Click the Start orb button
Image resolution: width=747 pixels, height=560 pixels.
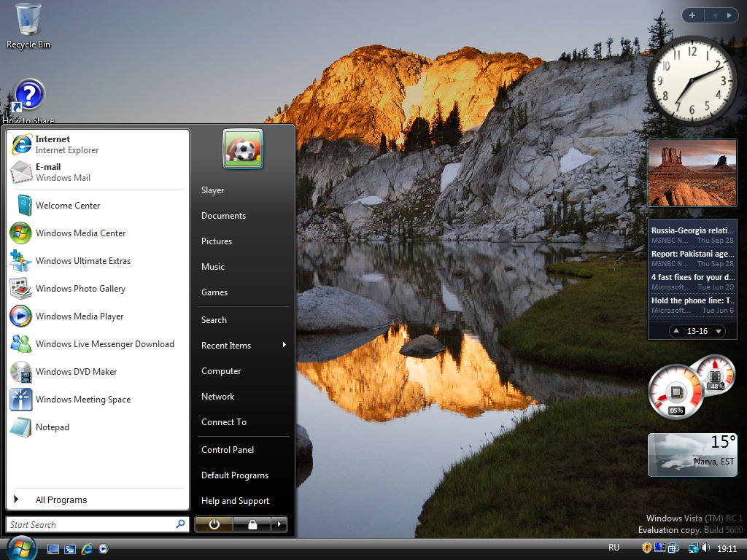tap(21, 548)
